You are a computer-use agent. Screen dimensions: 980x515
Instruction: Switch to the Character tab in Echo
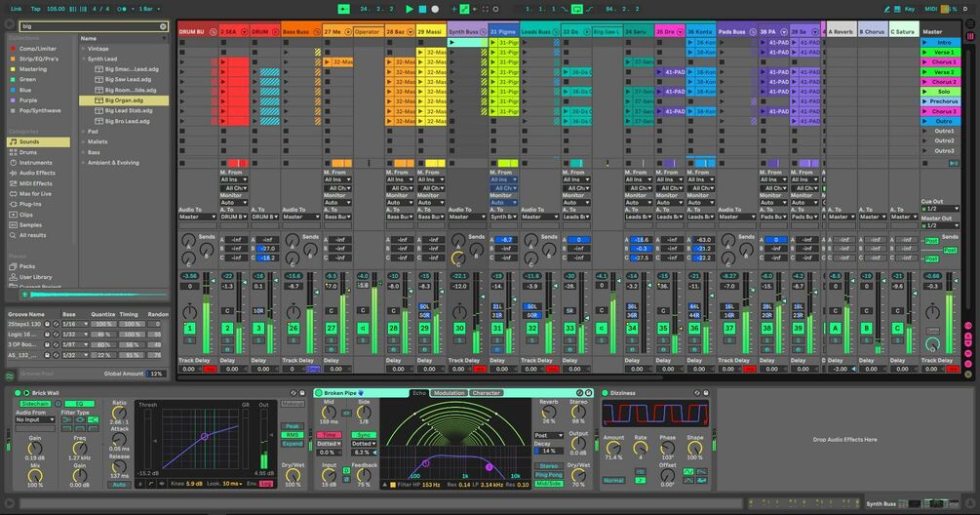pyautogui.click(x=487, y=393)
